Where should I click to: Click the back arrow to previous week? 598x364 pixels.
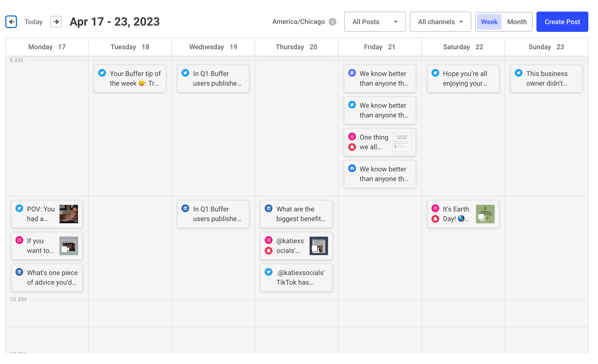(11, 22)
